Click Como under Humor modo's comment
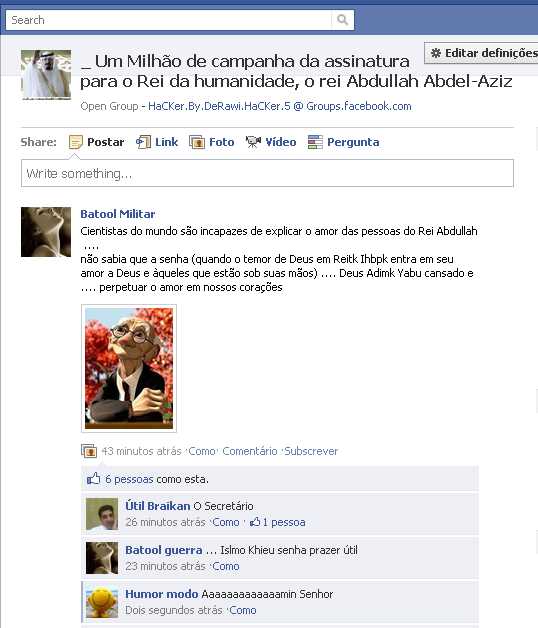538x628 pixels. 243,610
